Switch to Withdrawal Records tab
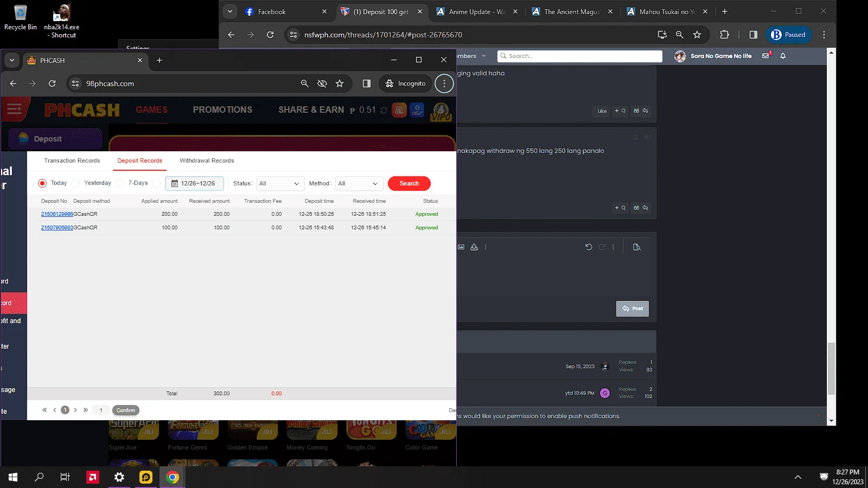 coord(207,160)
